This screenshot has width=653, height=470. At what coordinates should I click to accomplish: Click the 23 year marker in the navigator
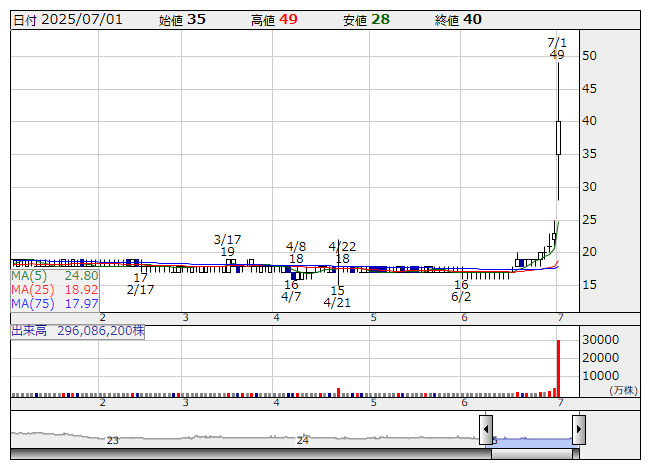coord(113,440)
